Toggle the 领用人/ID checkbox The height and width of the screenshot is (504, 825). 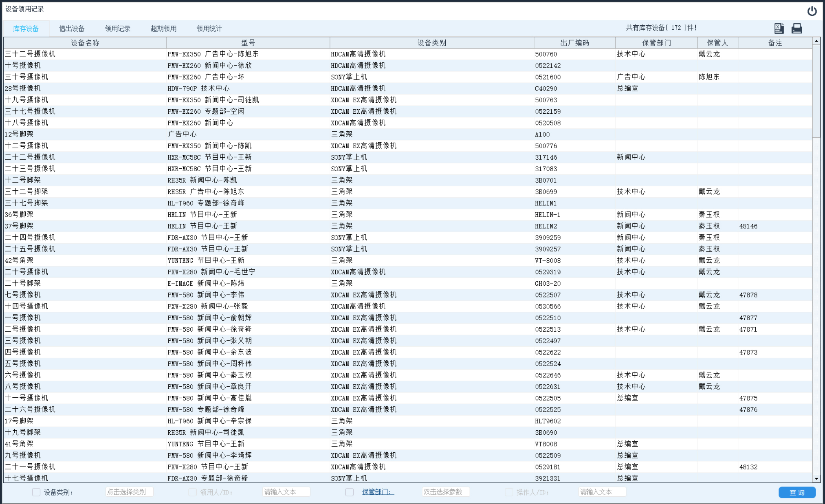[x=193, y=492]
